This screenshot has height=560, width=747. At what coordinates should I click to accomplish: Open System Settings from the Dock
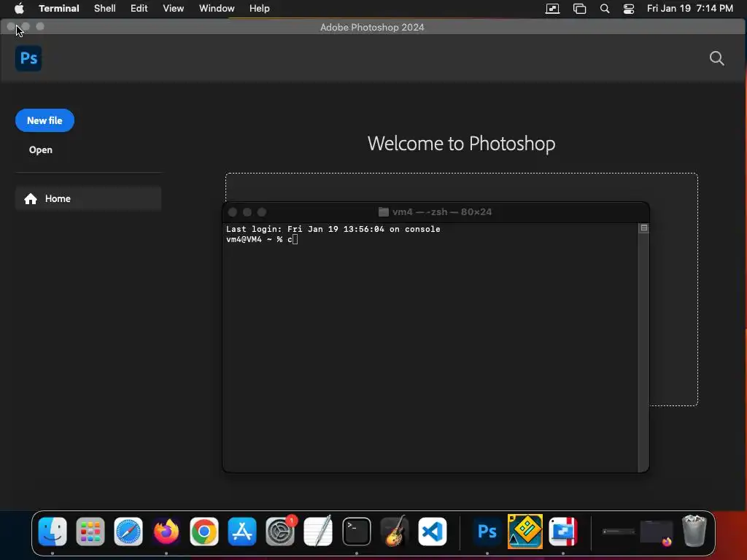(x=280, y=532)
